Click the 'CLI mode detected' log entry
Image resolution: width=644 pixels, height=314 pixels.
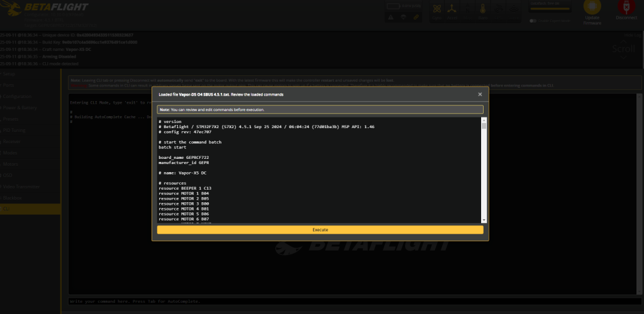(x=39, y=64)
